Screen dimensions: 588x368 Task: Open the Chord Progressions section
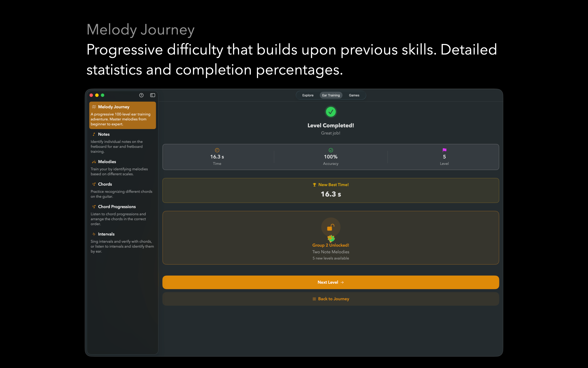coord(122,215)
